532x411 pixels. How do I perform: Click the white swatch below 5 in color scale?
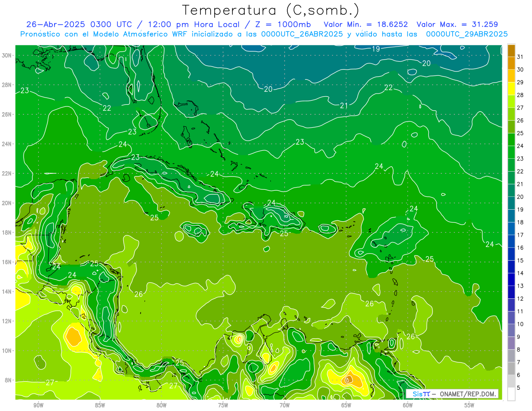pyautogui.click(x=511, y=394)
